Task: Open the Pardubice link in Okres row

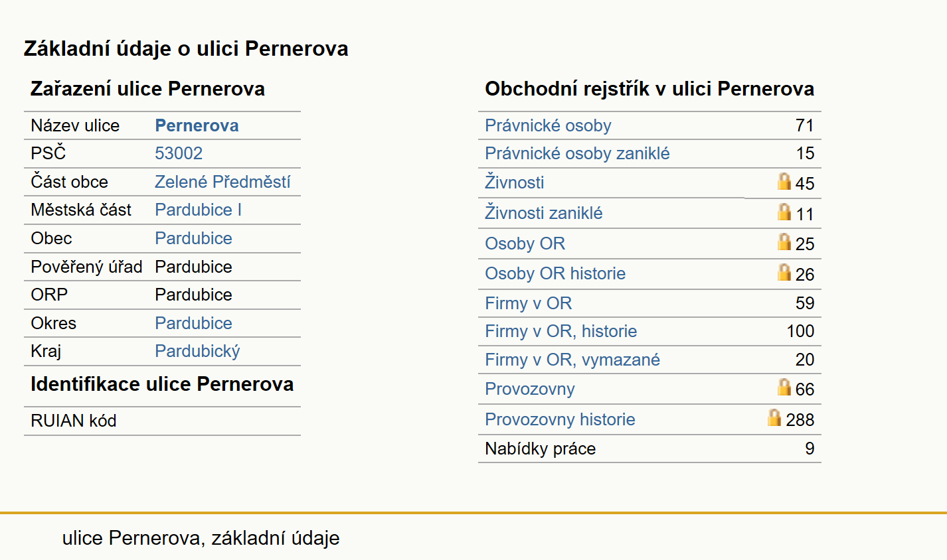Action: pos(193,323)
